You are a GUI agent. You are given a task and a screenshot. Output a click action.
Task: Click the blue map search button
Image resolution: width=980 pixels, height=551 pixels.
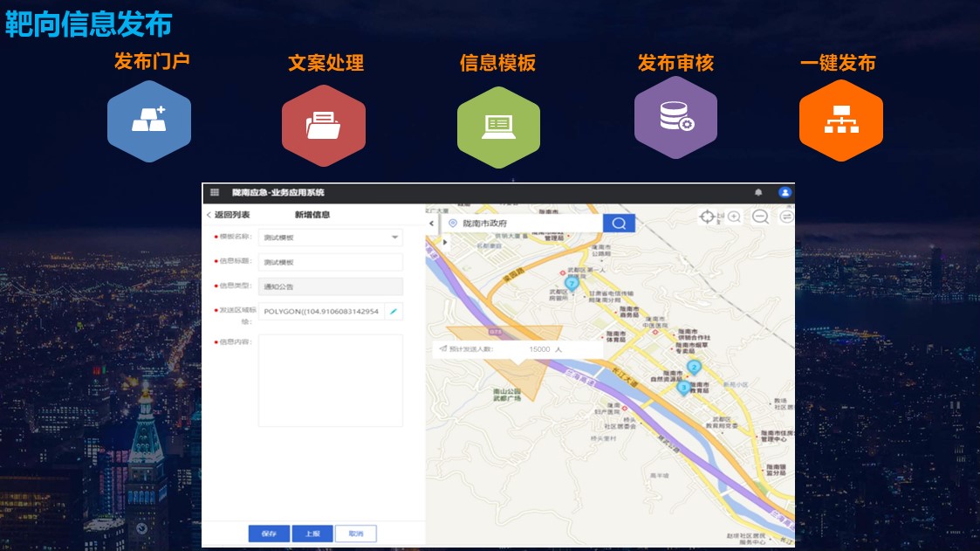(619, 224)
